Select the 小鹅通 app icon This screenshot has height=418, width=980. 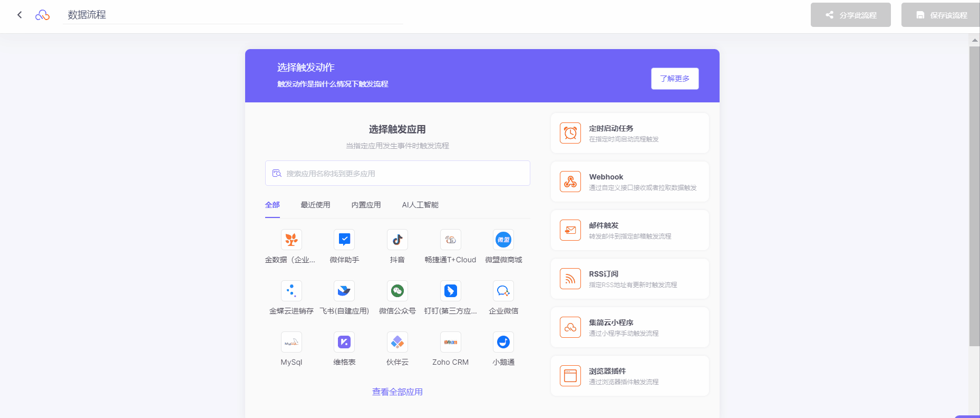coord(503,342)
